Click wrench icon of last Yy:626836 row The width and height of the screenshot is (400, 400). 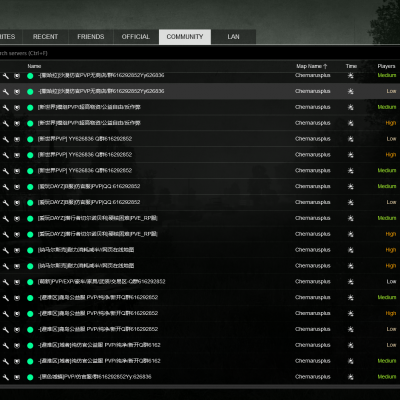(x=6, y=377)
